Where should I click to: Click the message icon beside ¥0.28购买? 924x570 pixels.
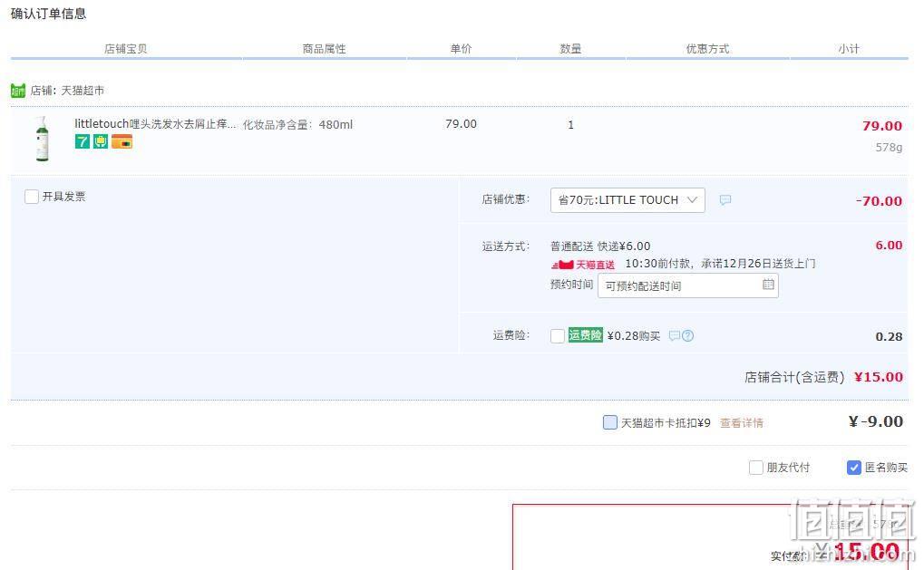pyautogui.click(x=674, y=335)
